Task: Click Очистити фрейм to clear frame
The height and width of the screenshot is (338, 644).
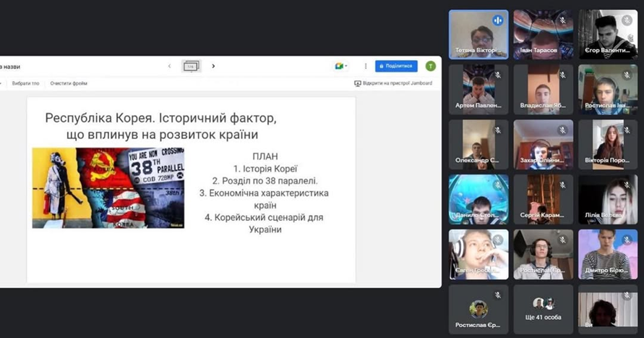Action: click(69, 83)
